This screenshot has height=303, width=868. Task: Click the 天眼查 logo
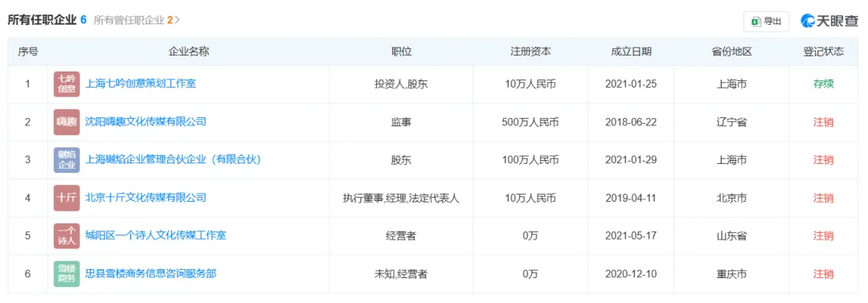click(x=829, y=21)
